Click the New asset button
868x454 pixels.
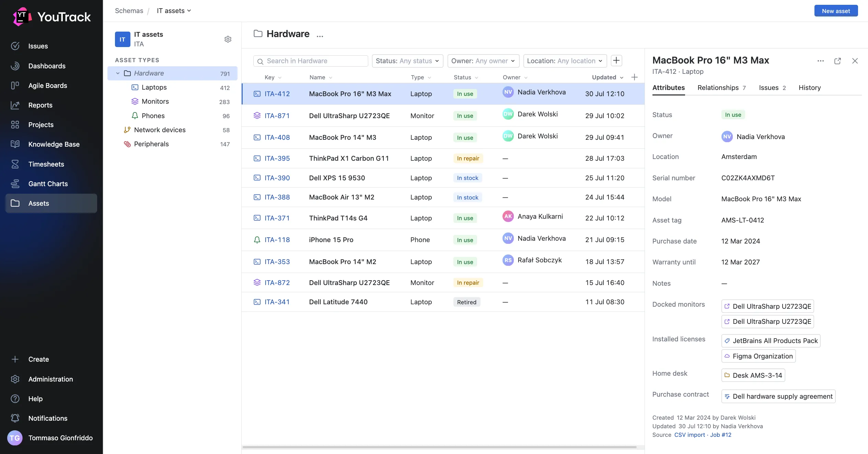coord(836,11)
